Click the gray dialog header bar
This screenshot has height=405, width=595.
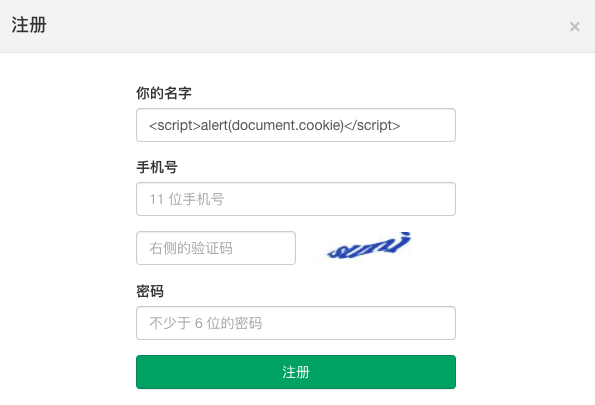[x=298, y=26]
